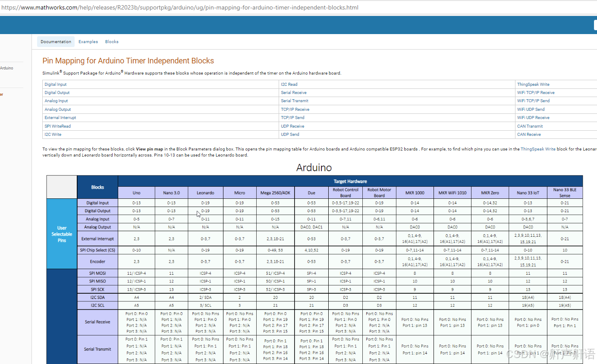Select the Uno column header
This screenshot has width=597, height=364.
(x=136, y=193)
